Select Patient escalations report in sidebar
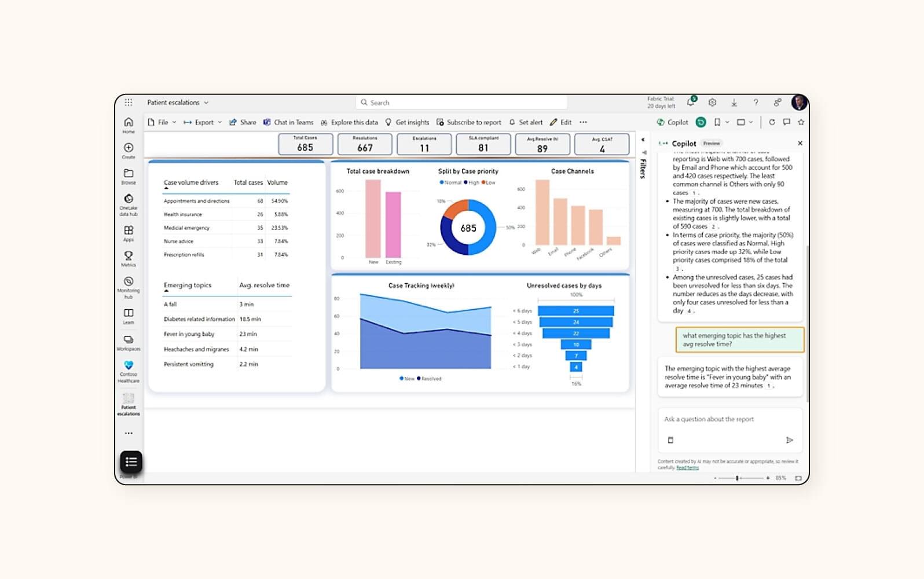The height and width of the screenshot is (579, 924). pyautogui.click(x=129, y=404)
